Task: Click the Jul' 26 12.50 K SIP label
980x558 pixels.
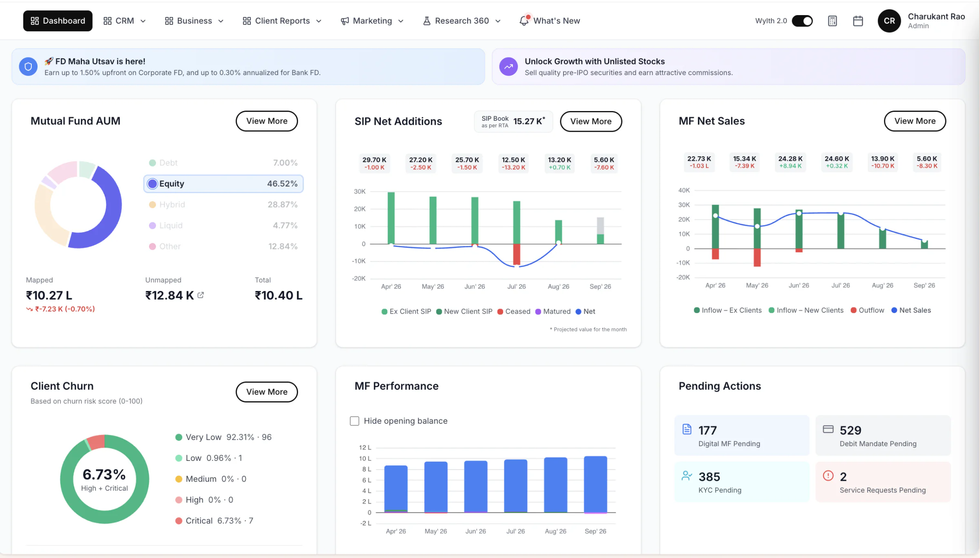Action: point(513,163)
